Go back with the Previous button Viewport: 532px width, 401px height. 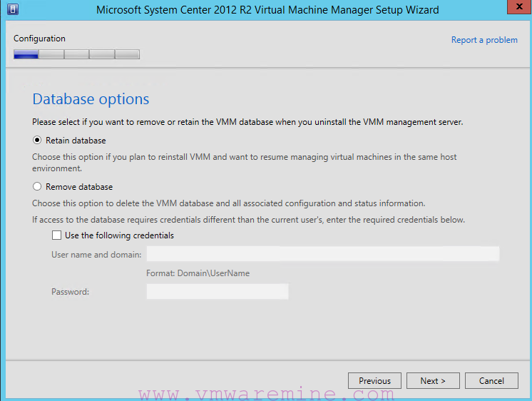coord(374,380)
